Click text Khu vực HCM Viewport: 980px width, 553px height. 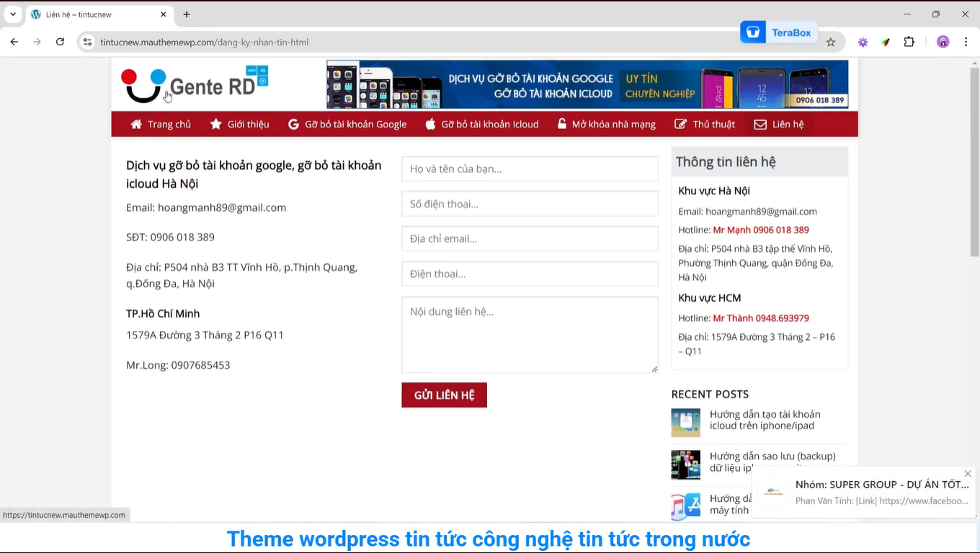click(709, 297)
